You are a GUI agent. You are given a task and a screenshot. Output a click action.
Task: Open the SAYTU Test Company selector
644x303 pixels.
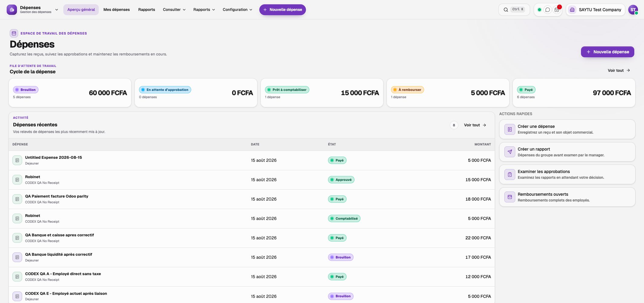point(596,10)
